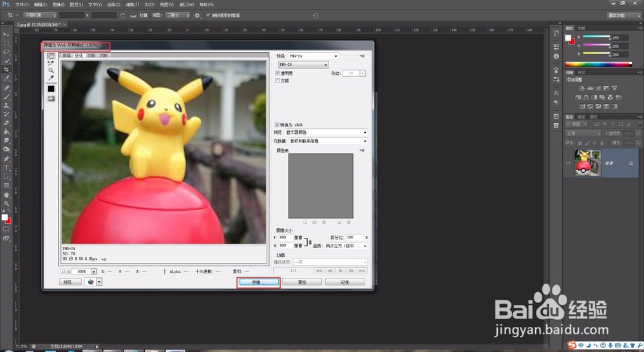Viewport: 644px width, 352px height.
Task: Select the Crop tool in left toolbar
Action: (x=6, y=70)
